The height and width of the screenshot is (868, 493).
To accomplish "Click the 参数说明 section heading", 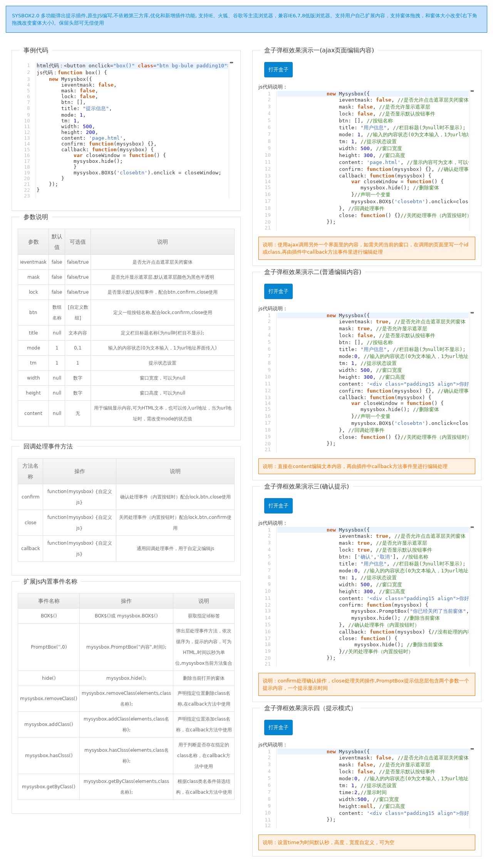I will [x=36, y=217].
